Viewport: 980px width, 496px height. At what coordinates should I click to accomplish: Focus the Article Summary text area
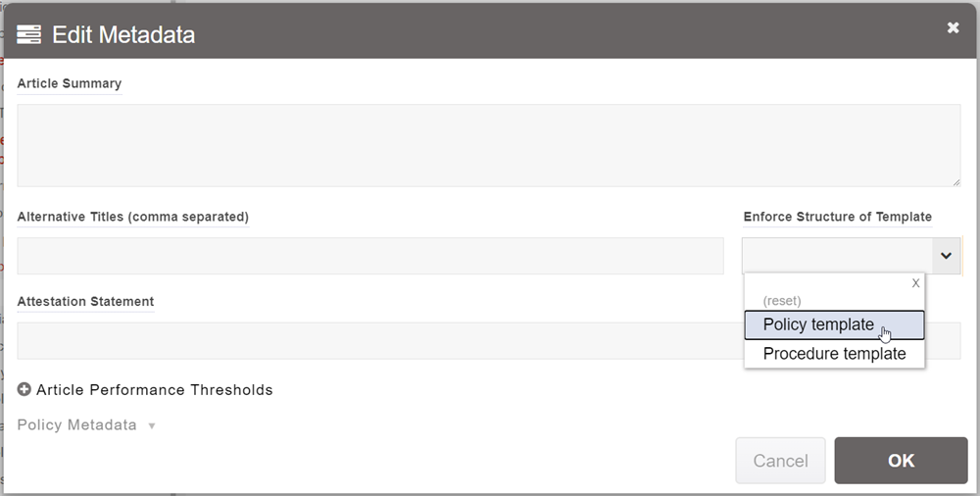(488, 145)
